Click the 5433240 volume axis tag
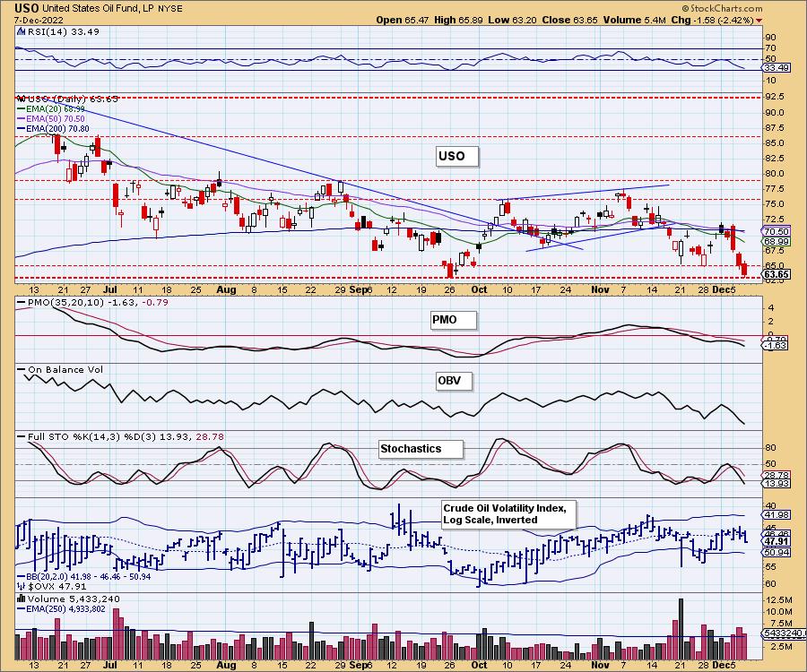Screen dimensions: 807x672 [x=783, y=632]
